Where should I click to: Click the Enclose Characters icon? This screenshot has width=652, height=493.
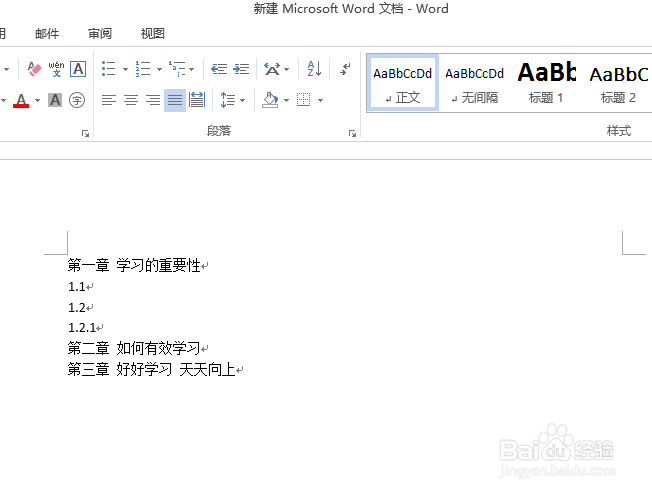pyautogui.click(x=77, y=100)
